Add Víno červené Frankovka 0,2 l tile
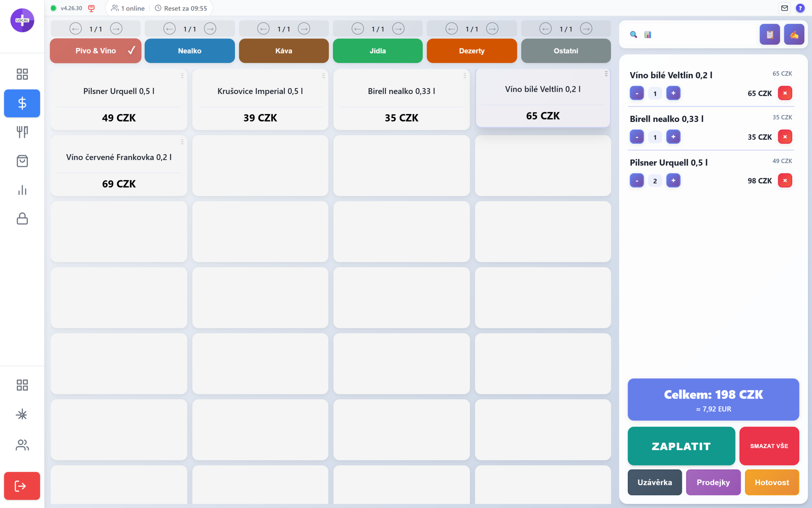Viewport: 812px width, 508px height. (119, 166)
